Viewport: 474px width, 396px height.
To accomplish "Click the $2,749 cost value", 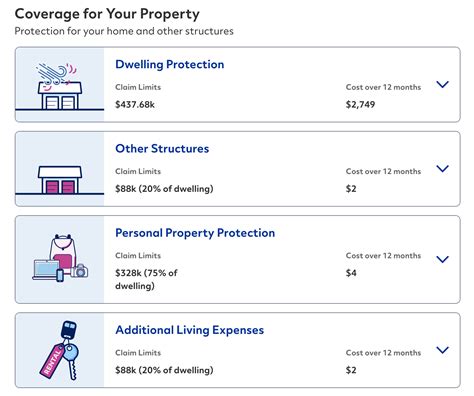I will click(360, 105).
